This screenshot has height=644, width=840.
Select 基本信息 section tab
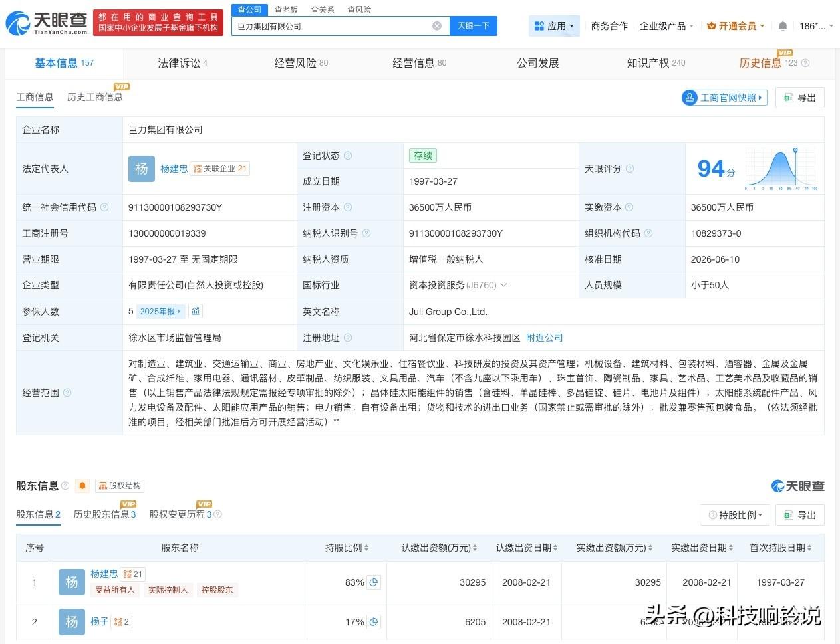click(65, 63)
